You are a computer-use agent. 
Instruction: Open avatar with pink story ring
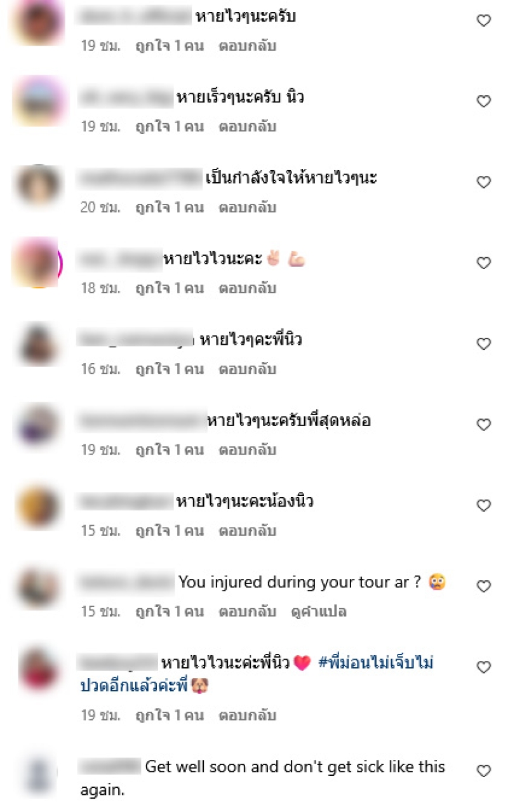click(37, 262)
